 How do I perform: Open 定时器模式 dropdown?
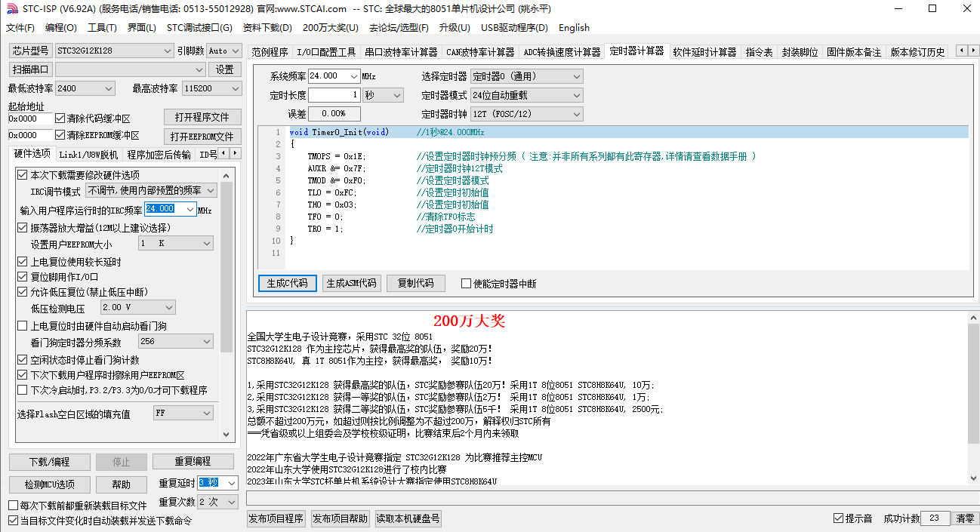point(526,95)
